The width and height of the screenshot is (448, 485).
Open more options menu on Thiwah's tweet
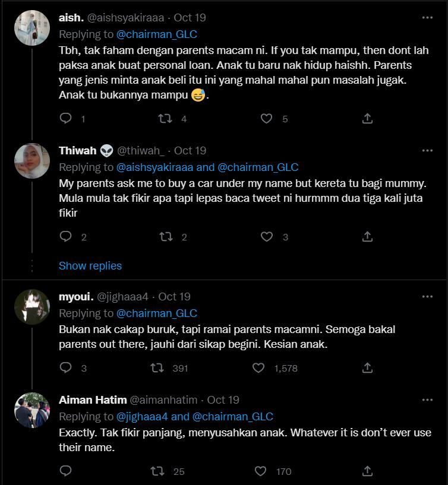(427, 151)
